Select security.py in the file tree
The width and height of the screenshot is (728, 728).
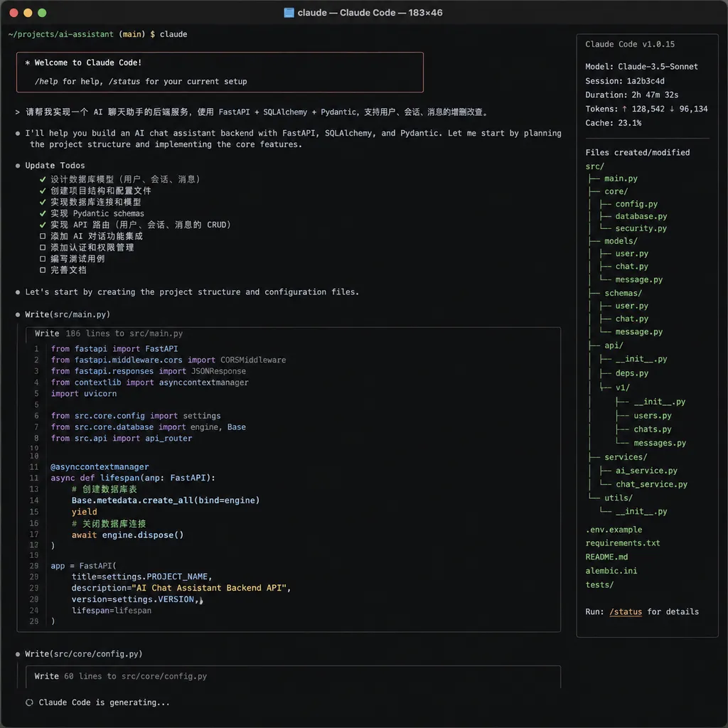641,228
